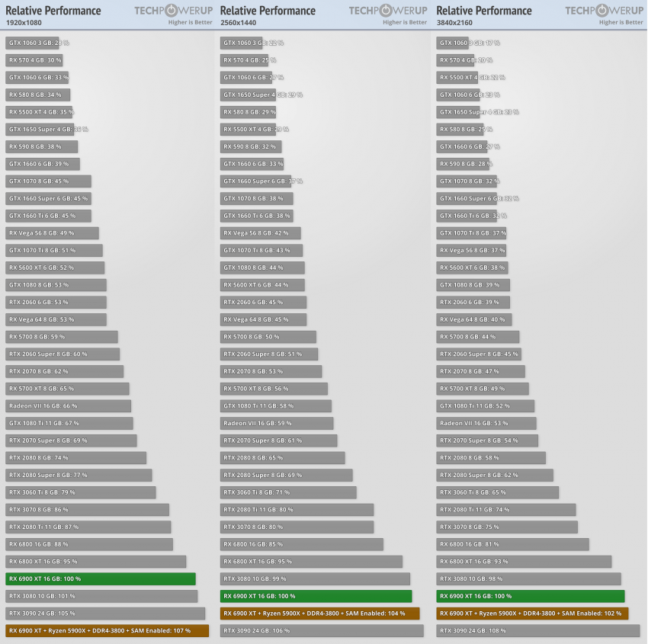Viewport: 648px width, 644px height.
Task: Select the GTX 1080 Ti 11 GB 58 % bar
Action: tap(276, 406)
